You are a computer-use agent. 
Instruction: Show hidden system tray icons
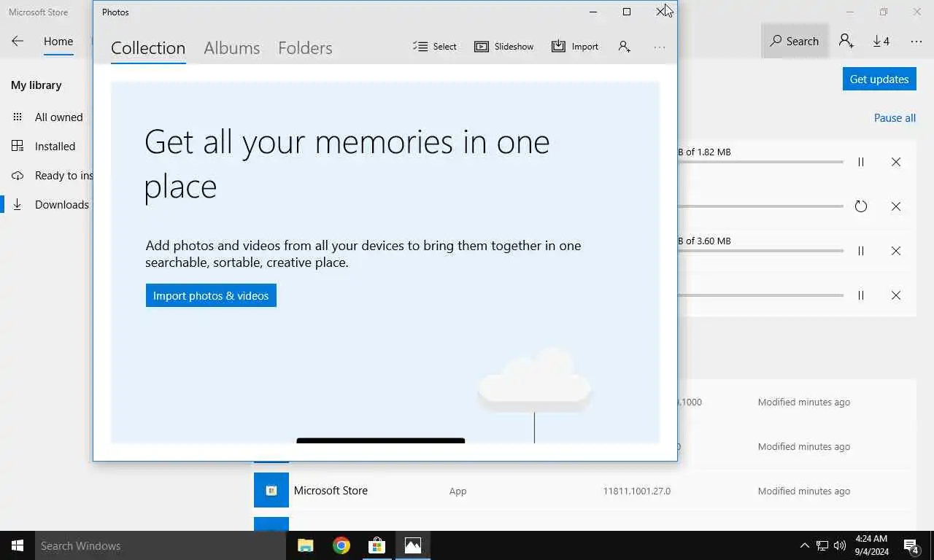coord(805,545)
